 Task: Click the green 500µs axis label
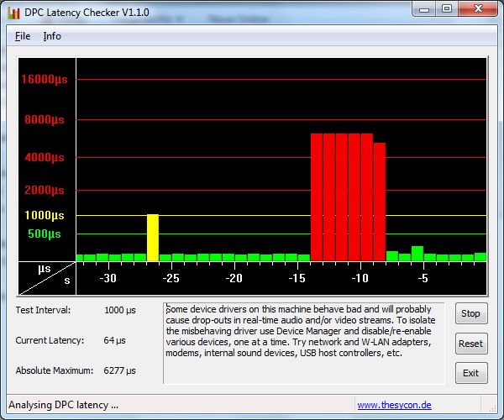click(x=45, y=234)
